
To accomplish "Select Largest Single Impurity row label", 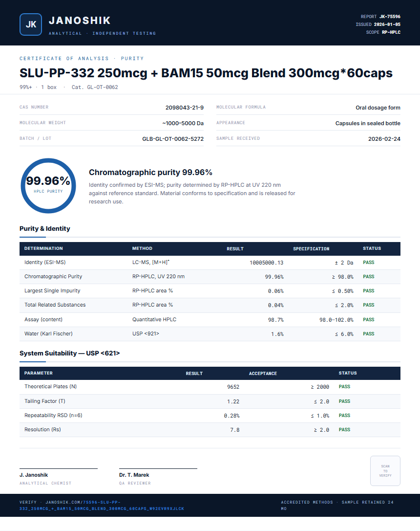I will (x=52, y=291).
